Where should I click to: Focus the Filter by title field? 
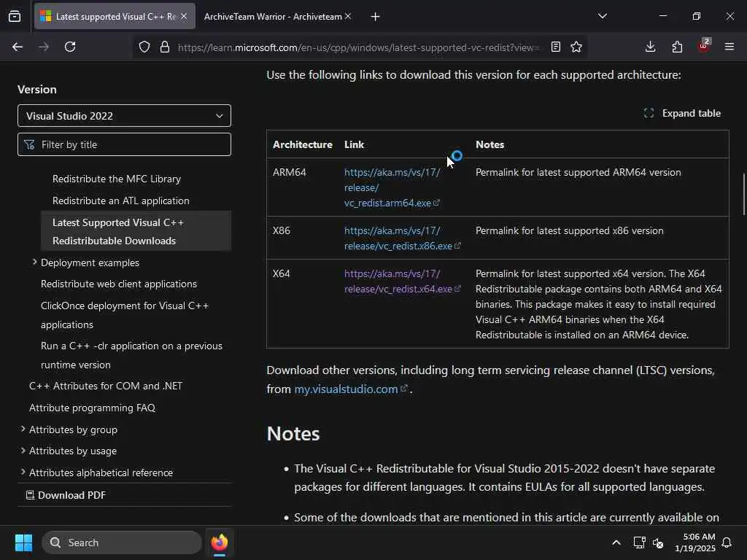coord(124,144)
